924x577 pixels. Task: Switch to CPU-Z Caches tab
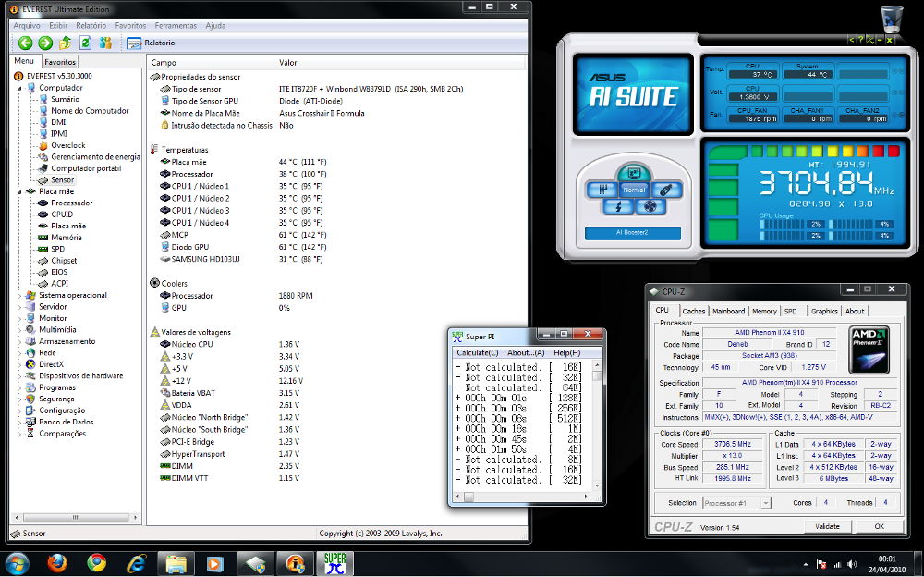(x=694, y=311)
